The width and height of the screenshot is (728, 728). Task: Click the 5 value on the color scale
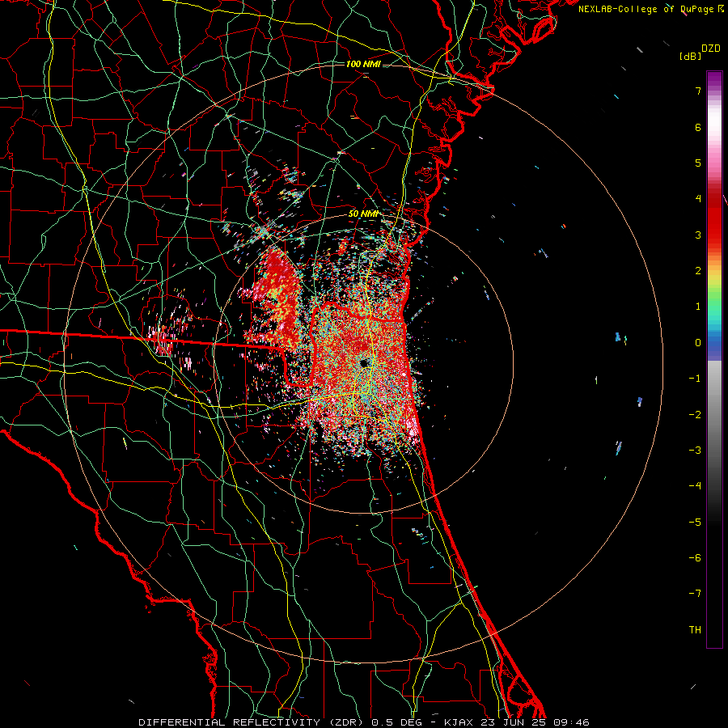point(698,163)
